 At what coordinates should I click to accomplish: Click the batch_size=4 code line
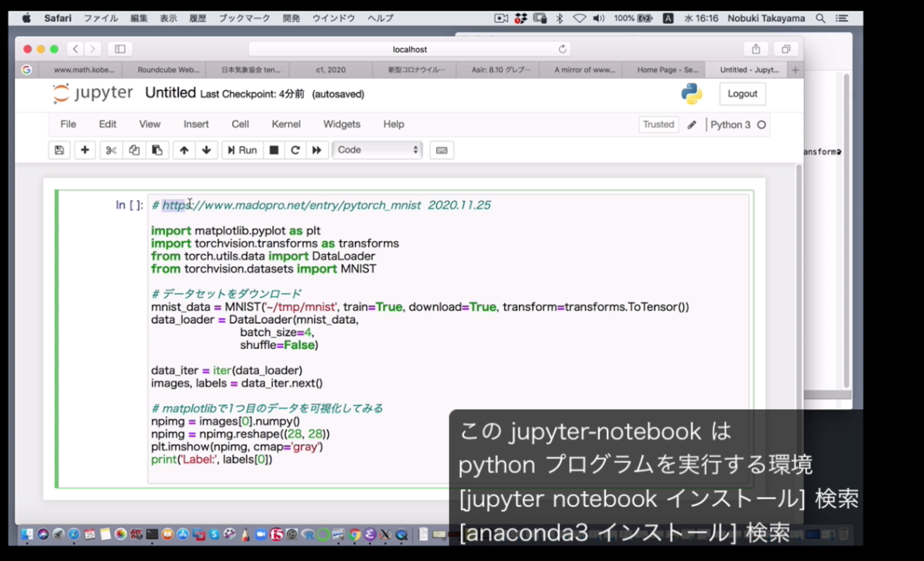click(x=277, y=332)
